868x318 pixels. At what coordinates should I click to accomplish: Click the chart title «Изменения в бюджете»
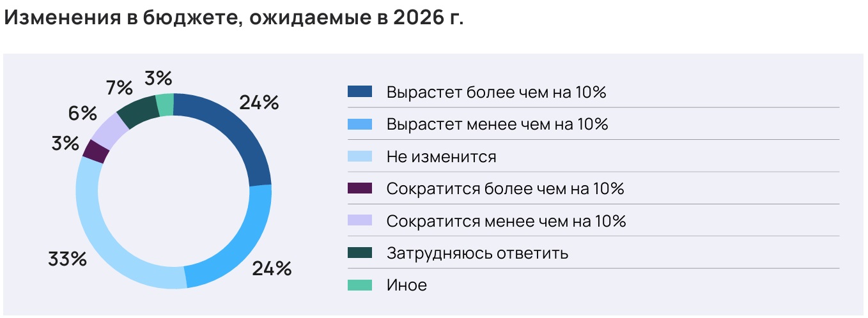(233, 18)
